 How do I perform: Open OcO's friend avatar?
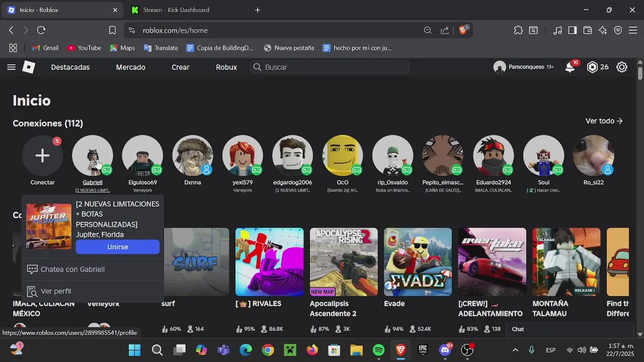343,155
